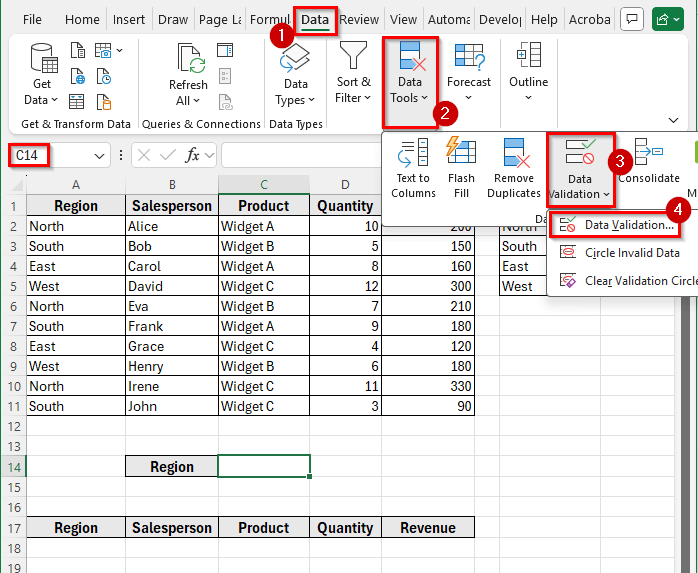Switch to the Acrobat tab

pos(589,20)
